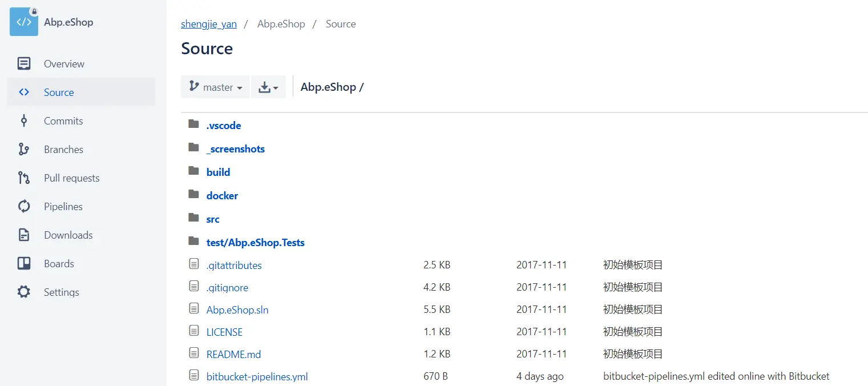Open Commits from the sidebar
868x386 pixels.
click(81, 120)
